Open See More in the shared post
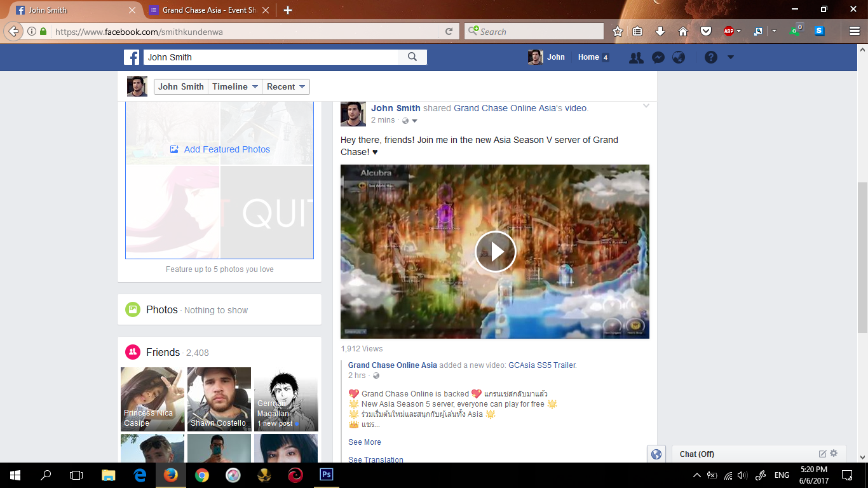The width and height of the screenshot is (868, 488). pyautogui.click(x=365, y=442)
